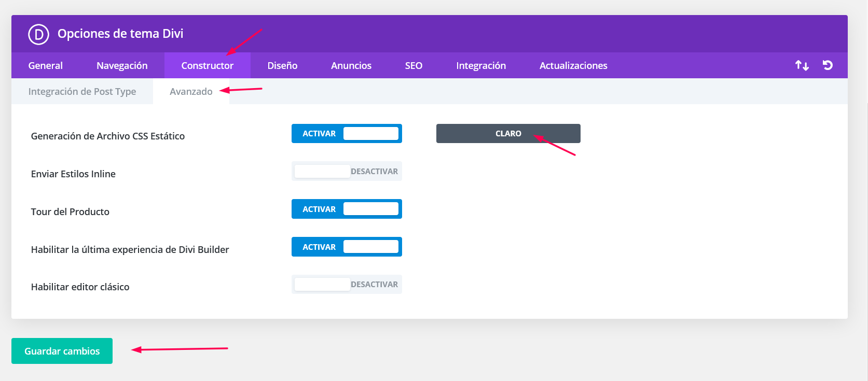Select the Avanzado subtab
Viewport: 868px width, 381px height.
[x=191, y=91]
